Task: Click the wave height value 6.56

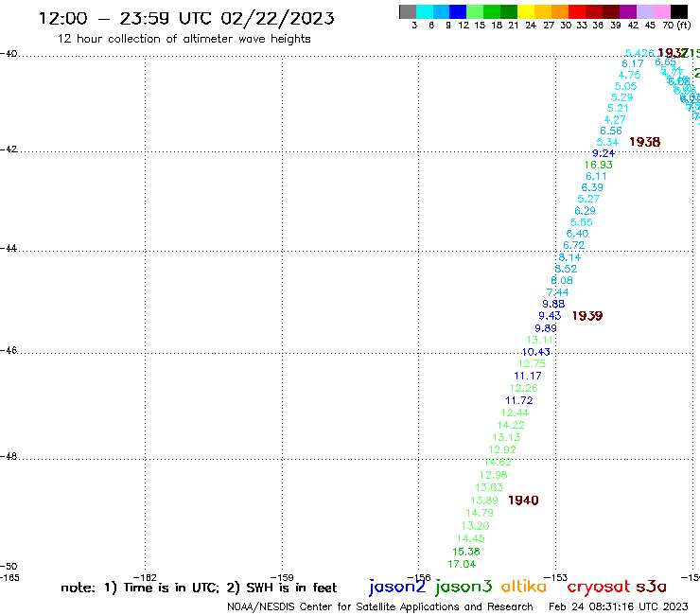Action: pyautogui.click(x=611, y=131)
